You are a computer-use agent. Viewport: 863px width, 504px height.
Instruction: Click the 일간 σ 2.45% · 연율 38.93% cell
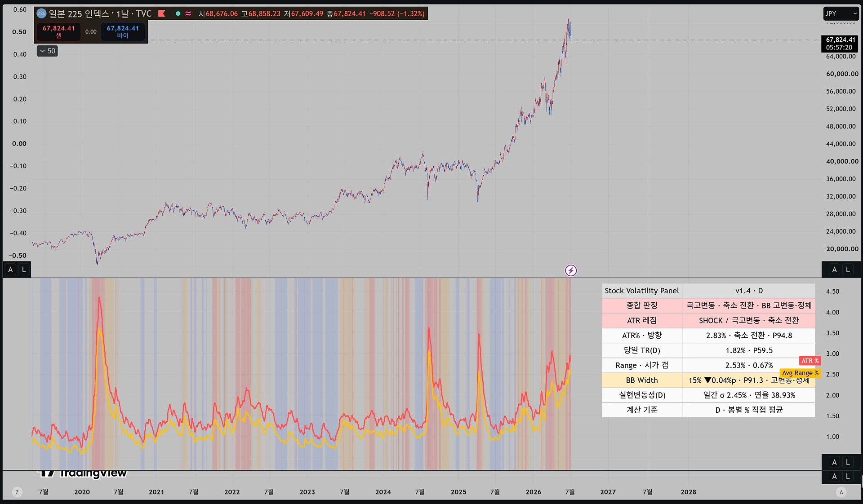749,395
